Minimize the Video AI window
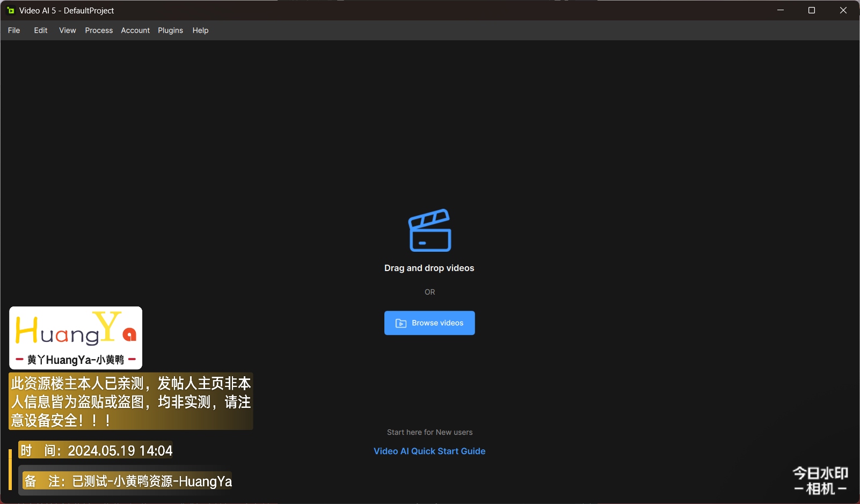860x504 pixels. point(781,10)
